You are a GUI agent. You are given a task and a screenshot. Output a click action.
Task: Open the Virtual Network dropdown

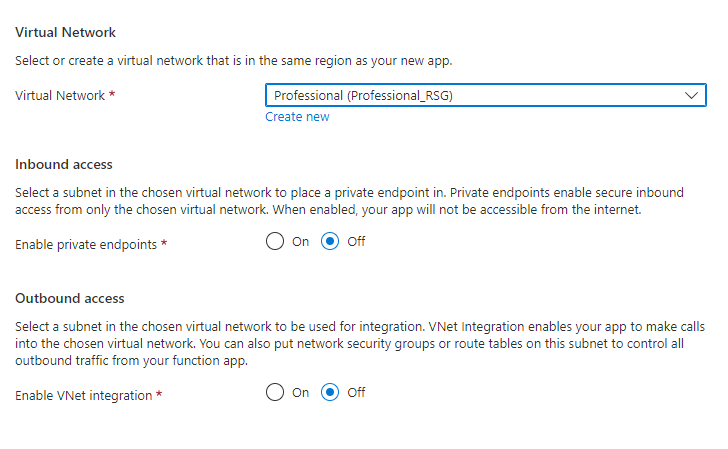point(485,95)
